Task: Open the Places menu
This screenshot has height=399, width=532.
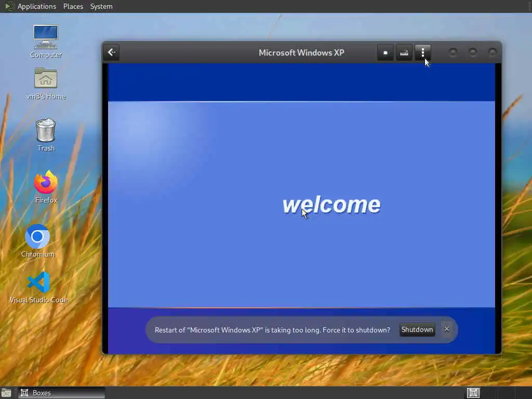Action: pyautogui.click(x=73, y=6)
